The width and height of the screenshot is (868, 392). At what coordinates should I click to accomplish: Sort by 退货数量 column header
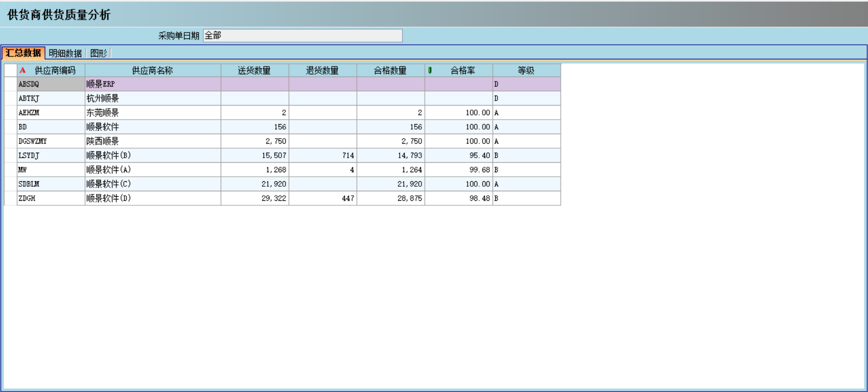pos(323,70)
